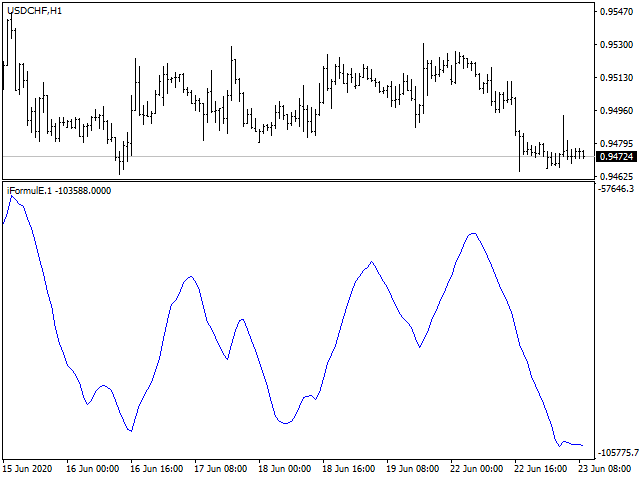
Task: Select the 18 Jun 16:00 time marker
Action: point(349,469)
